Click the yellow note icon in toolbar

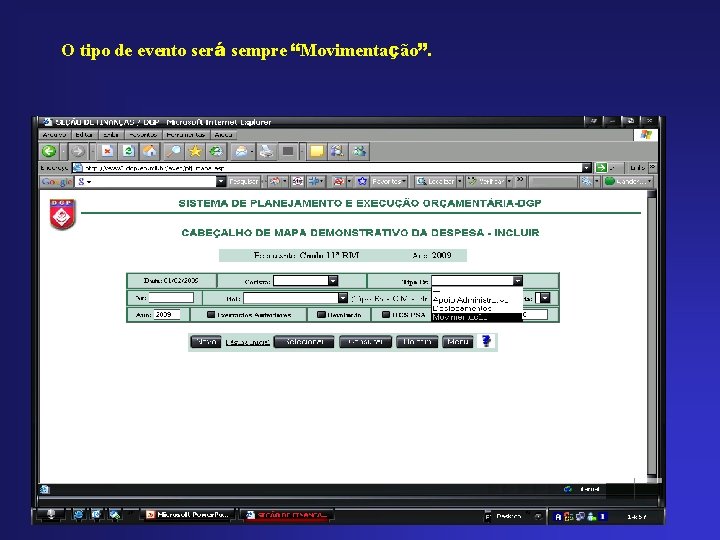tap(317, 151)
